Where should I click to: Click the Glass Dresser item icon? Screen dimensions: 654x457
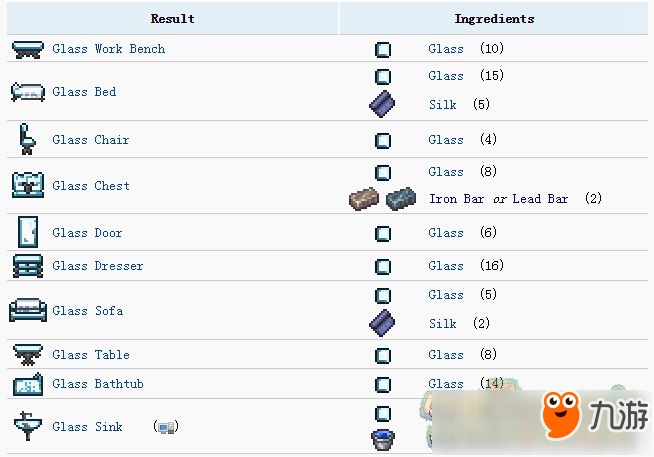coord(28,266)
